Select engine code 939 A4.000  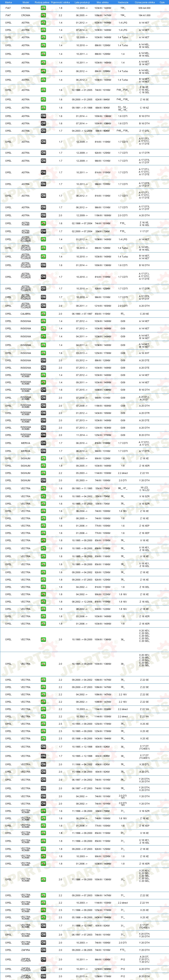tap(144, 8)
